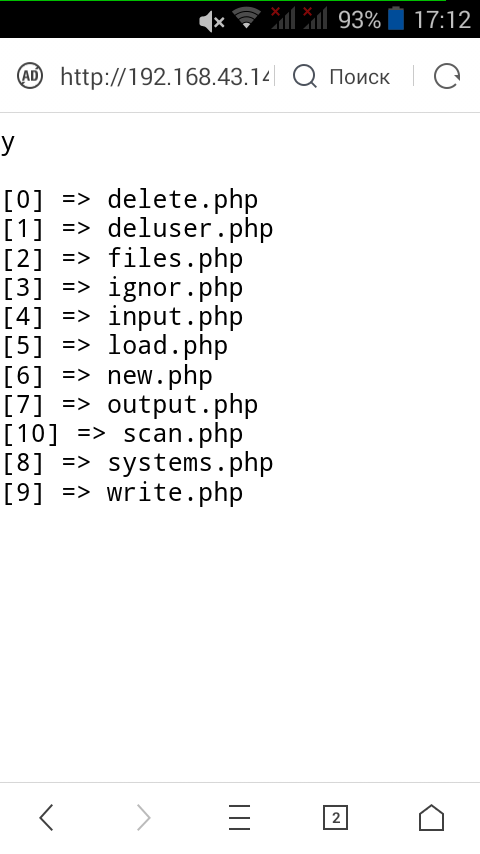Go forward with the right arrow icon
This screenshot has width=480, height=854.
point(143,818)
